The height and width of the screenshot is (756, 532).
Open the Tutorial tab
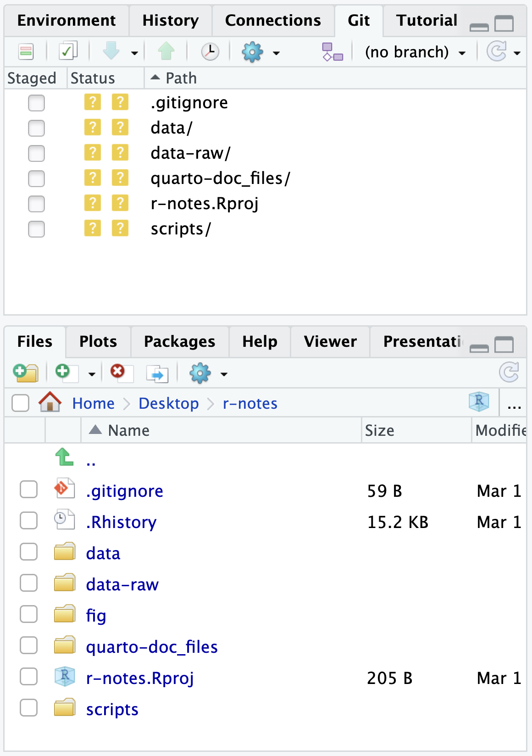tap(427, 20)
